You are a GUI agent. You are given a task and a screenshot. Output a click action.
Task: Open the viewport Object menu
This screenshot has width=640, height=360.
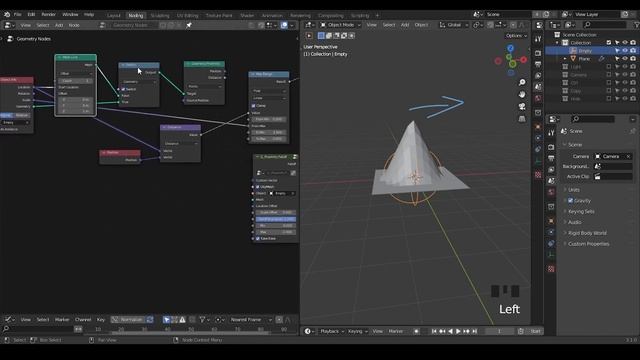(421, 25)
